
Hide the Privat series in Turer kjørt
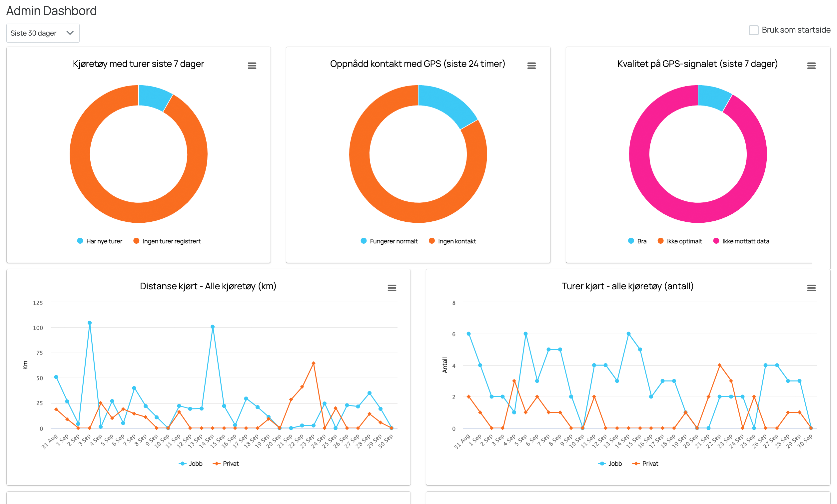pos(645,463)
